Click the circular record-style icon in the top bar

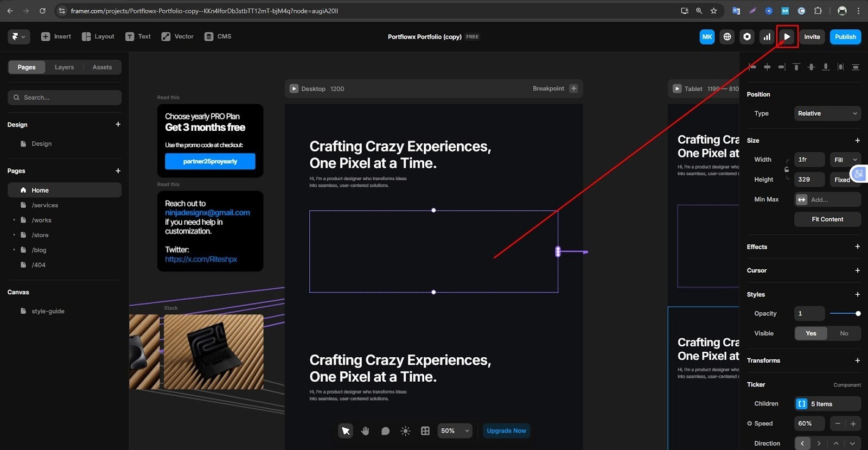click(x=747, y=37)
